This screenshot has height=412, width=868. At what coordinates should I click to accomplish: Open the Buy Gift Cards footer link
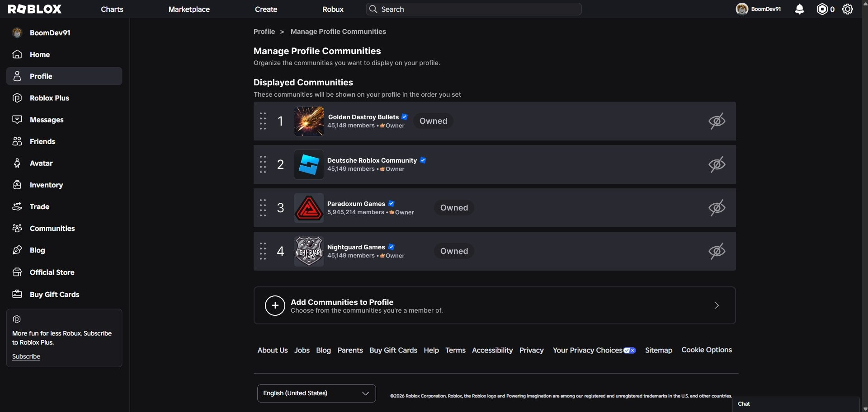pos(393,350)
